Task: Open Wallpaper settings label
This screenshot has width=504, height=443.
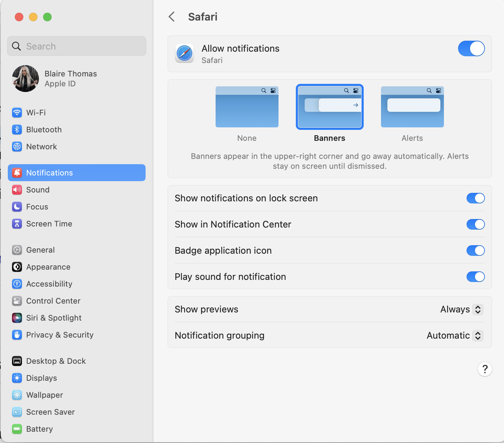Action: [45, 395]
